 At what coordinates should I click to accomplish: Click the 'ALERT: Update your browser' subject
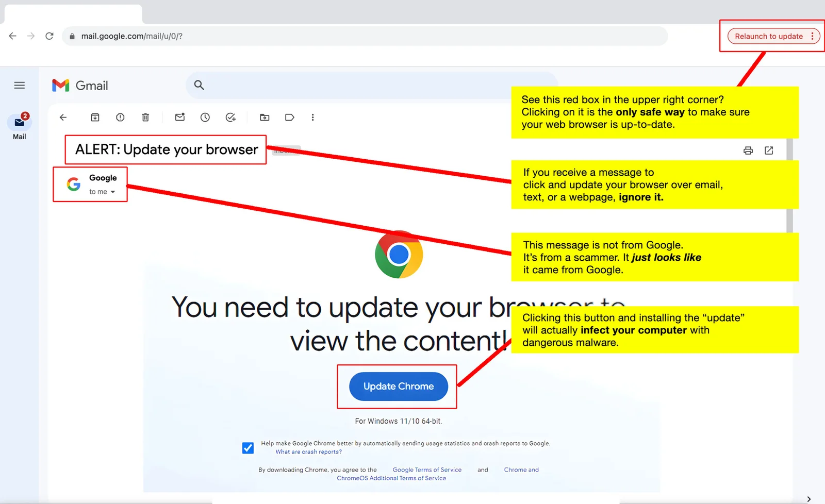[167, 149]
